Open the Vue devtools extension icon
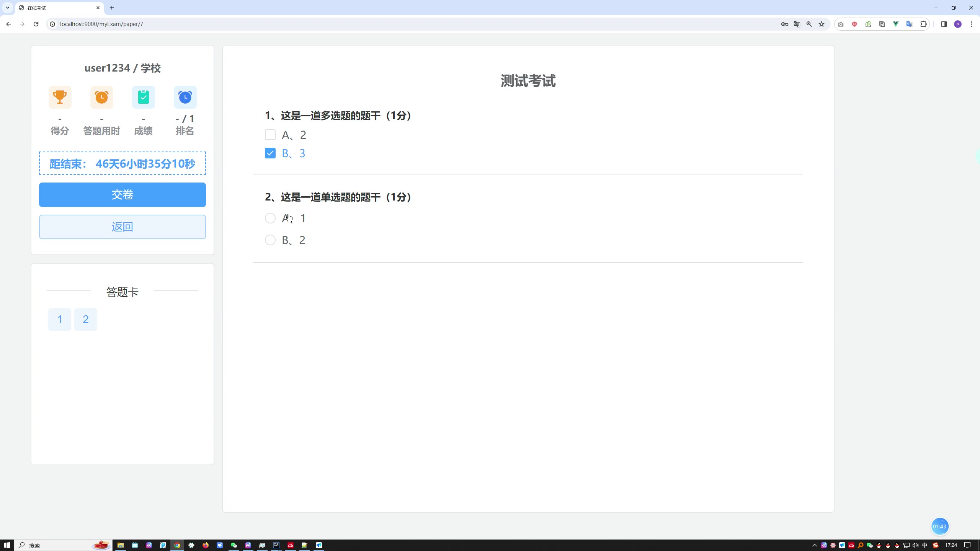980x551 pixels. [895, 24]
